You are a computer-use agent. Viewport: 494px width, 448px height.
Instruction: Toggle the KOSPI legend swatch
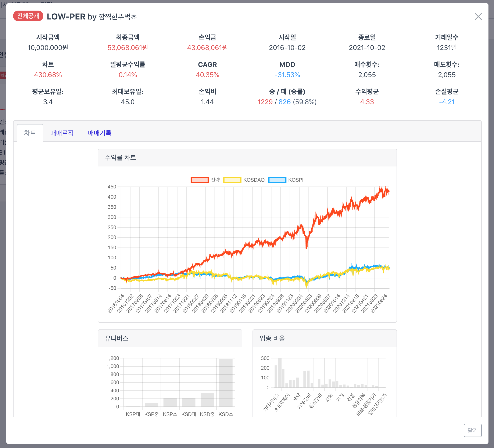[x=277, y=180]
